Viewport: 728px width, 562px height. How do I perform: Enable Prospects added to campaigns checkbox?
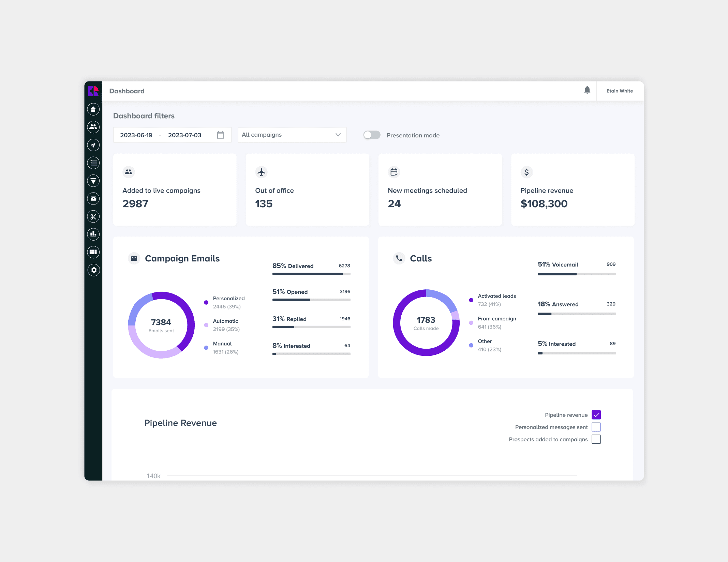(x=596, y=439)
